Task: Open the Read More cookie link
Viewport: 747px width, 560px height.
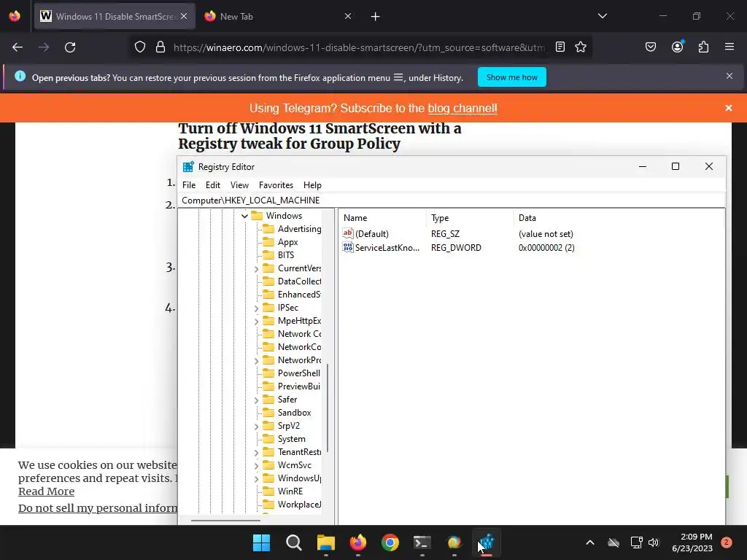Action: [x=46, y=491]
